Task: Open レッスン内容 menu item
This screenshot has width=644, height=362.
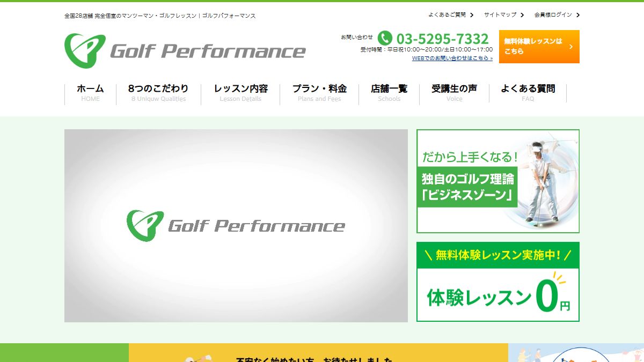Action: coord(240,93)
